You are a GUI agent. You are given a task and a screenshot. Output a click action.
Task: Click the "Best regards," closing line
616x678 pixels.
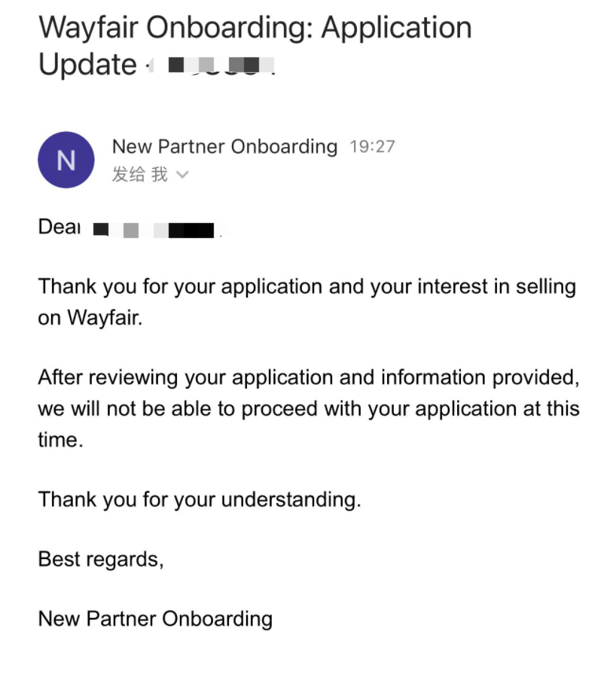click(100, 559)
